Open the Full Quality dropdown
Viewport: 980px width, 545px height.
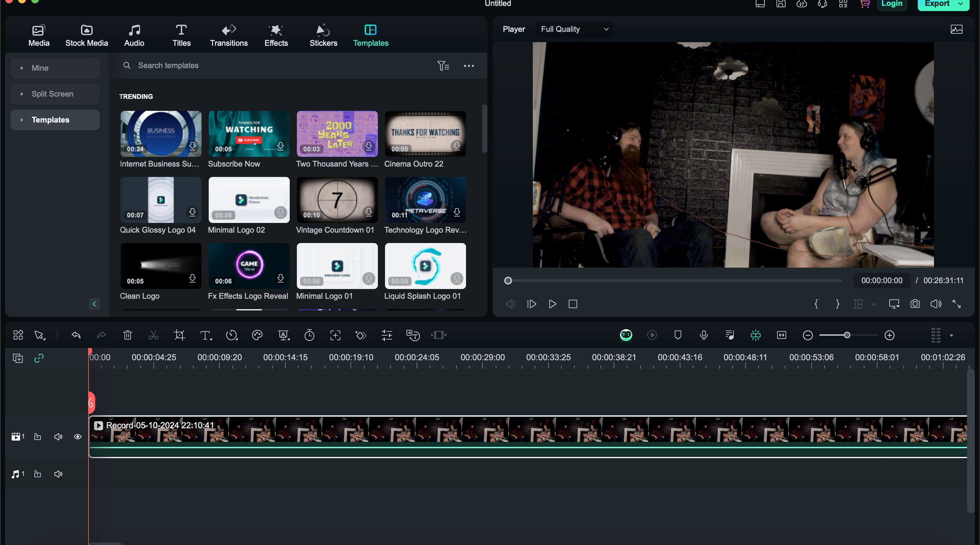tap(574, 29)
